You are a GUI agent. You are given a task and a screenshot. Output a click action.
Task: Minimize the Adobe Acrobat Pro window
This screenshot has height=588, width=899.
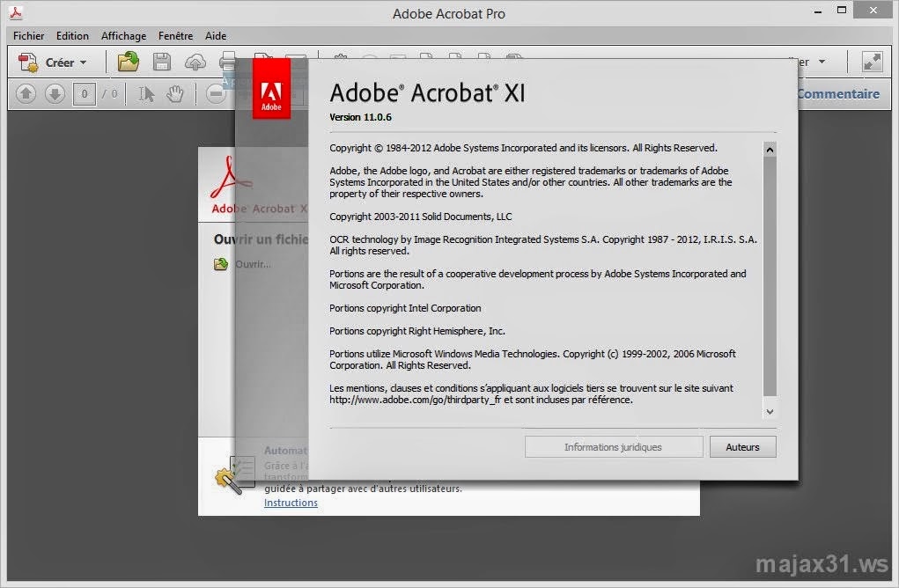818,11
